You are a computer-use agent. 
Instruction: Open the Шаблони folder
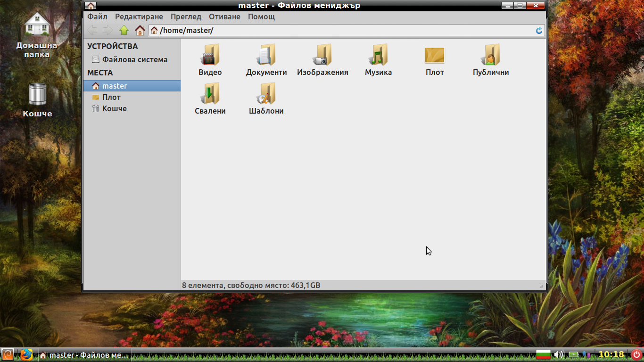266,99
